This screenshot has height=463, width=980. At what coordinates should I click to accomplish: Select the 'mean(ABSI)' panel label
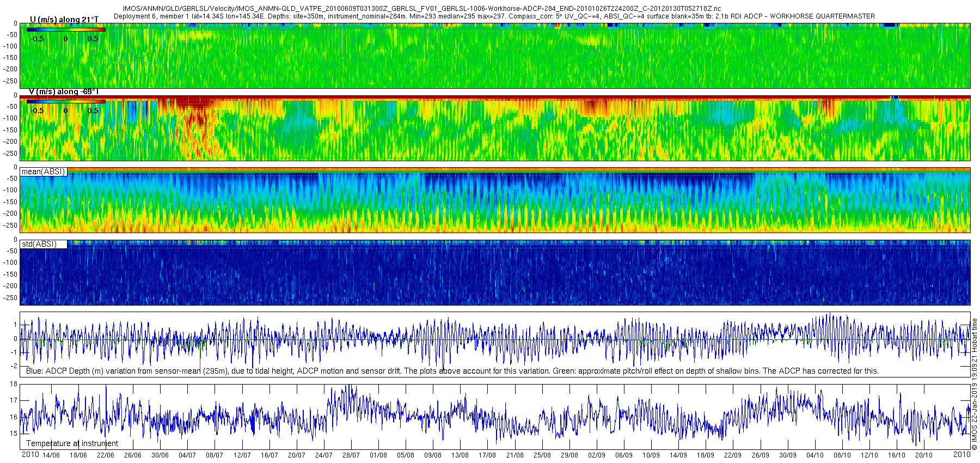pyautogui.click(x=43, y=172)
